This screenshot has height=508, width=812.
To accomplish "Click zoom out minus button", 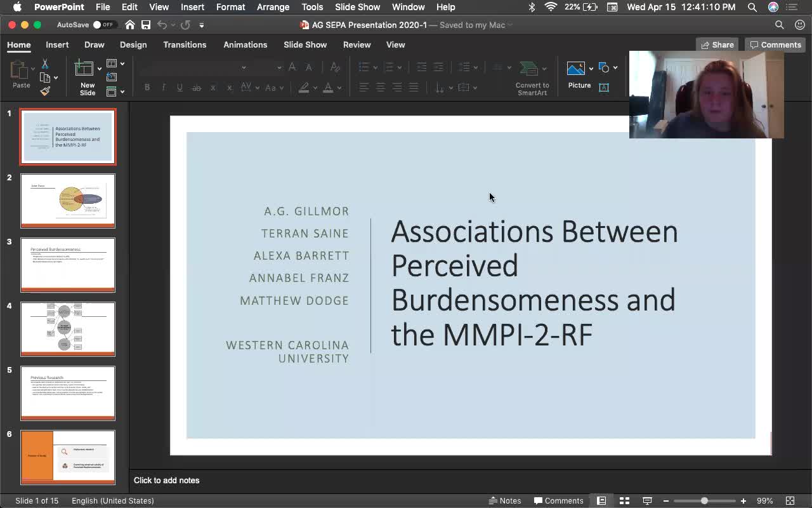I will [x=666, y=500].
